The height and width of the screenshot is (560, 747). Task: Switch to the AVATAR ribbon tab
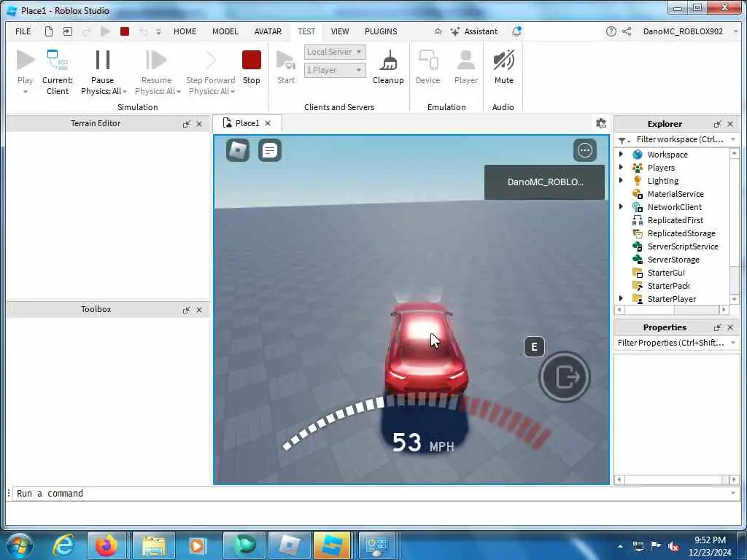(x=268, y=31)
